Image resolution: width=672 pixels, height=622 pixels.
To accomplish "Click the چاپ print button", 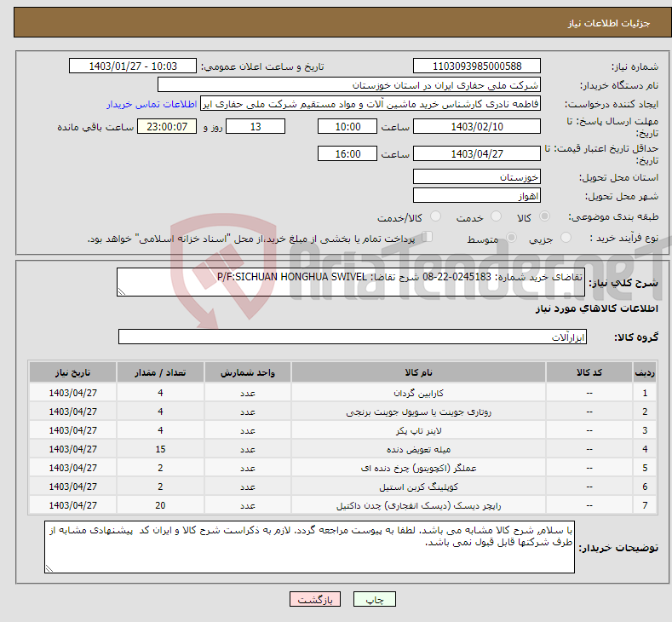I will tap(374, 599).
